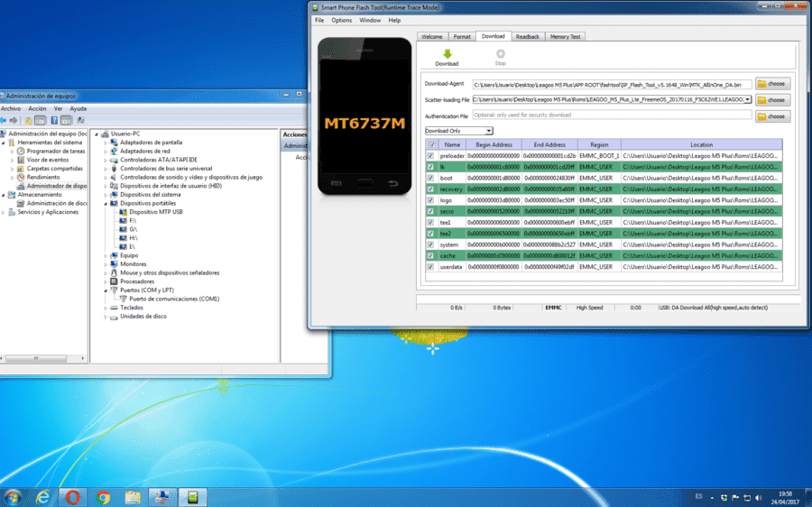Open Opera browser from the taskbar
This screenshot has width=812, height=507.
pos(72,498)
